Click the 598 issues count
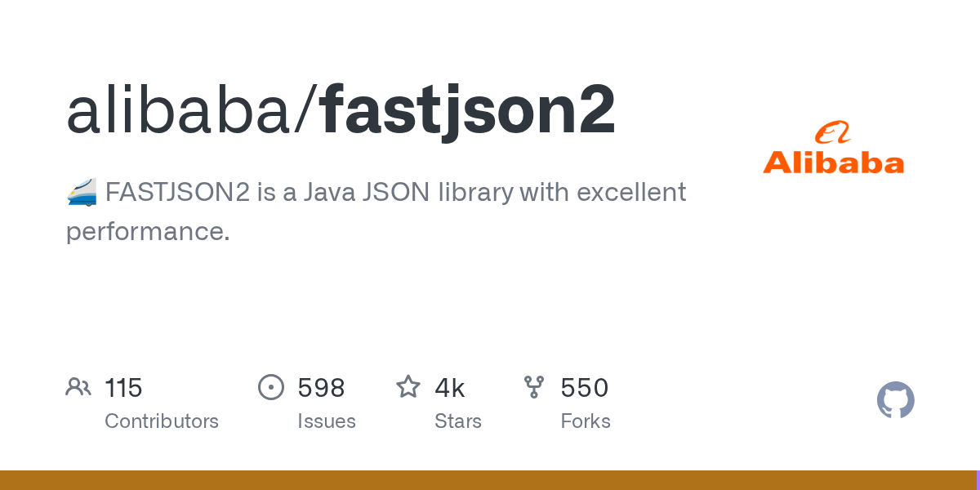Image resolution: width=980 pixels, height=490 pixels. click(321, 388)
